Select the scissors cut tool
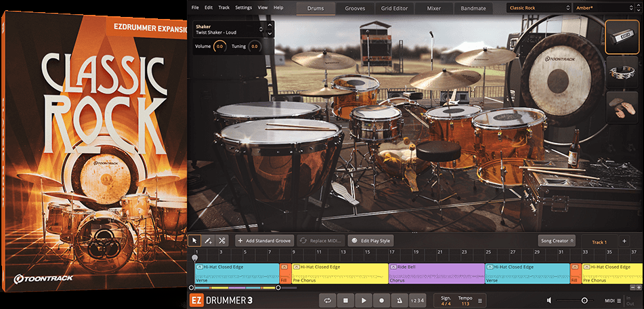644x309 pixels. click(222, 241)
